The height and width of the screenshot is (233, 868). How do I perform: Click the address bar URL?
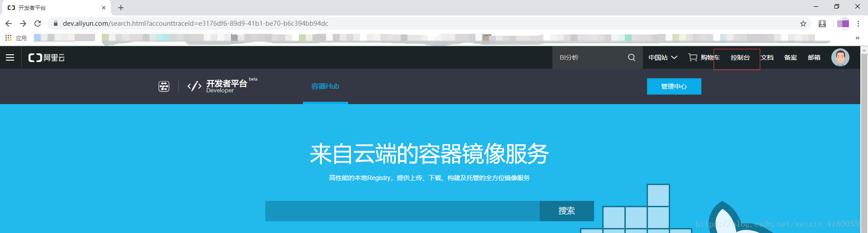[196, 24]
